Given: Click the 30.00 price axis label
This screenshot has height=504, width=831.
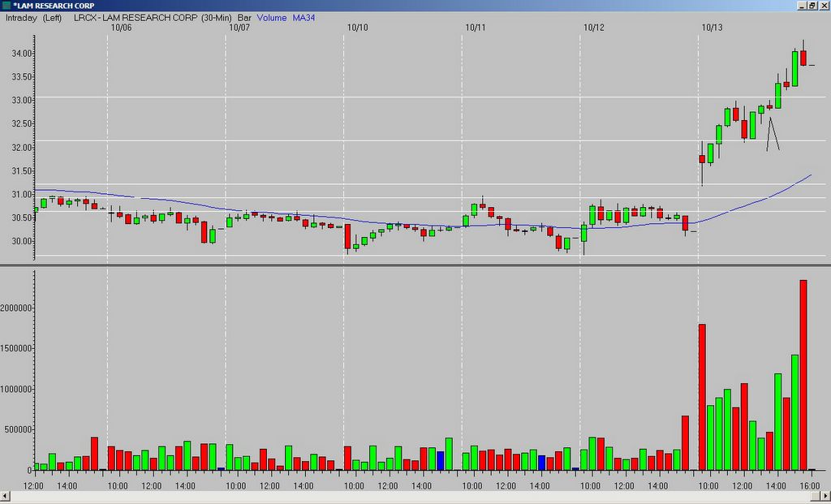Looking at the screenshot, I should (x=21, y=241).
